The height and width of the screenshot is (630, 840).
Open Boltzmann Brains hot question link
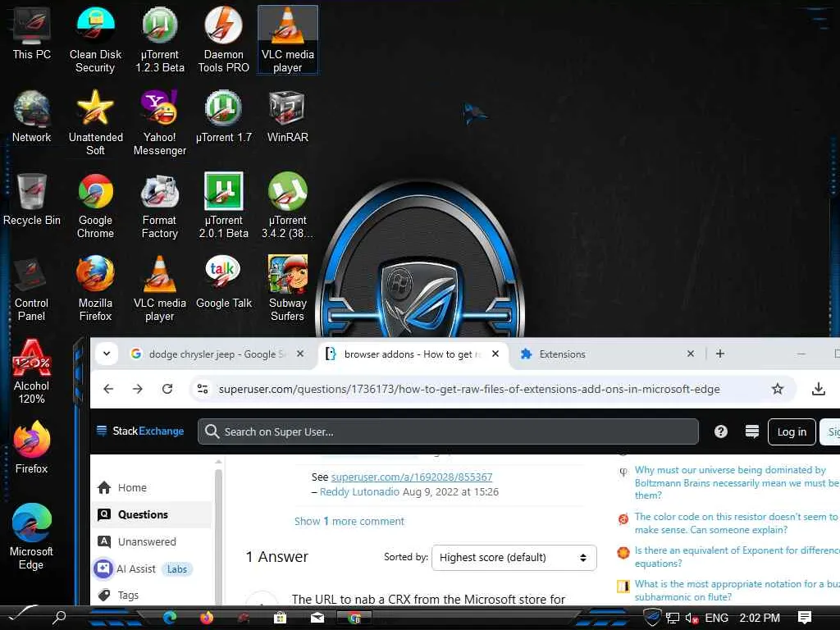pos(737,482)
